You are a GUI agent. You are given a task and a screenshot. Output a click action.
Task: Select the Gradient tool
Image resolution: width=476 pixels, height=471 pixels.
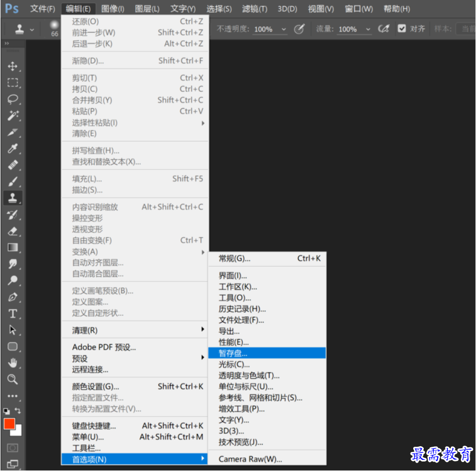[x=13, y=248]
